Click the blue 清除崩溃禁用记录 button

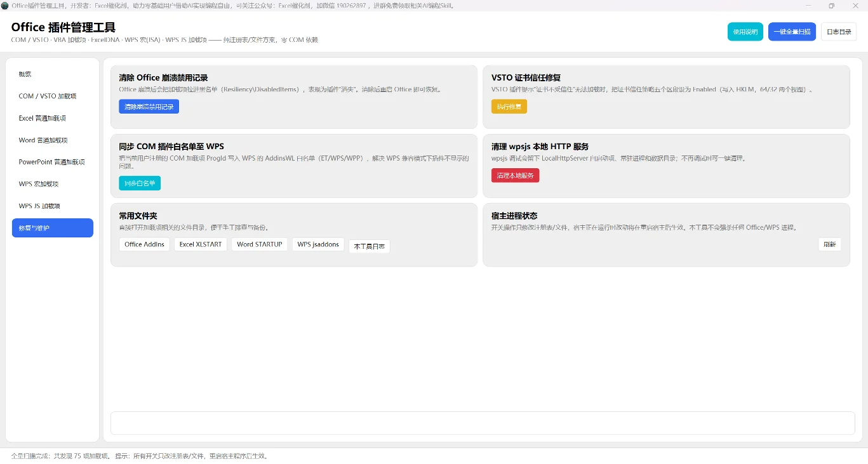(149, 107)
